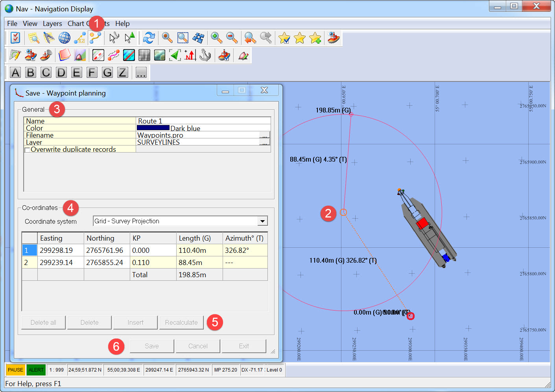555x392 pixels.
Task: Click the zoom in magnifier icon
Action: (x=216, y=38)
